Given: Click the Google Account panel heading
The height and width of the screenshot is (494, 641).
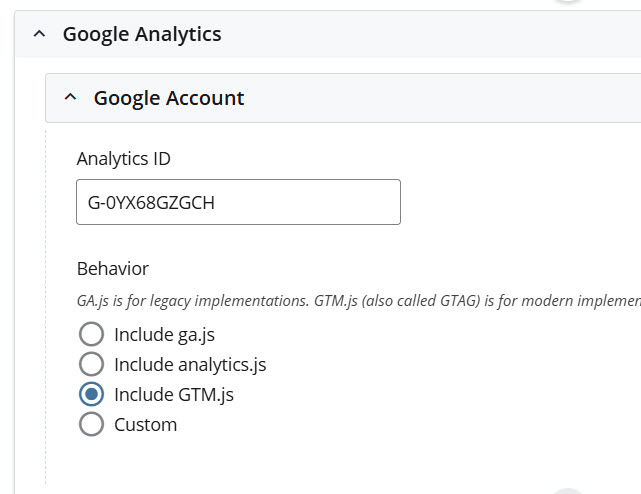Looking at the screenshot, I should pos(169,98).
